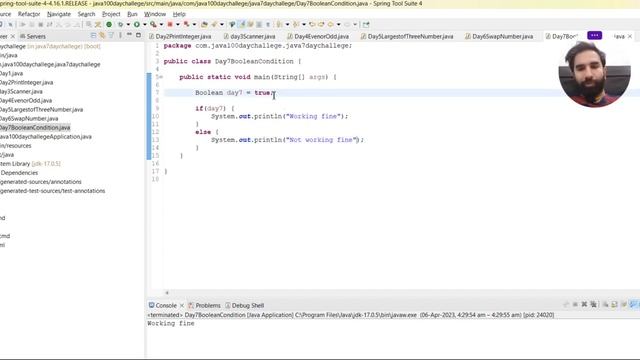Click the green Boot Dashboard circle icon

[x=109, y=24]
